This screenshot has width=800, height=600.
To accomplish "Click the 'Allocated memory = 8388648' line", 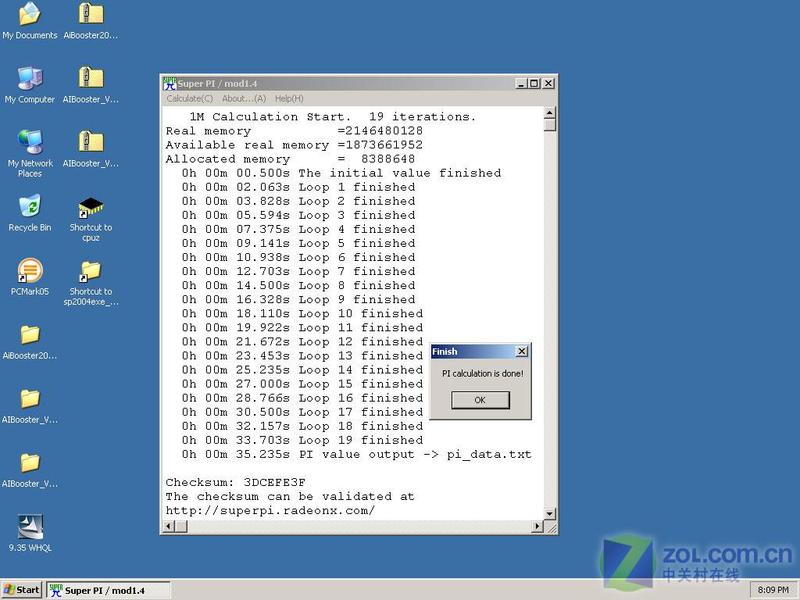I will pos(290,159).
